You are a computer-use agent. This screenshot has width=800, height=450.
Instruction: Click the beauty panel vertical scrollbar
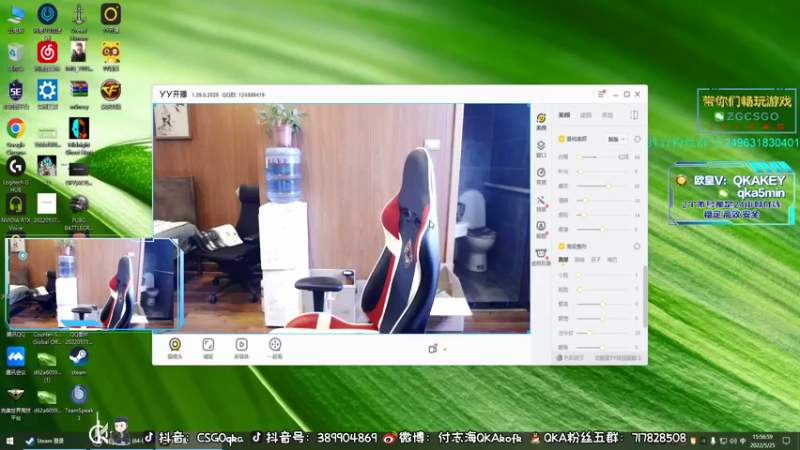645,296
